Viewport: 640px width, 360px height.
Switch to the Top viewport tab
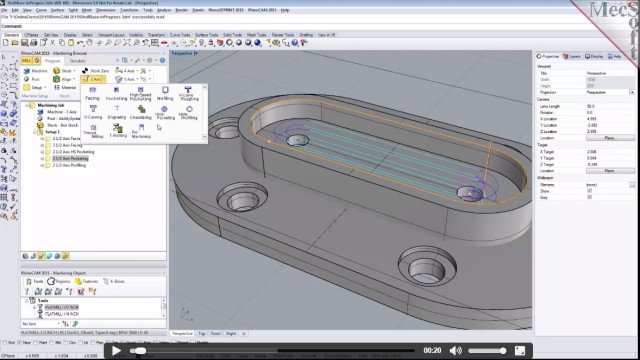click(202, 333)
